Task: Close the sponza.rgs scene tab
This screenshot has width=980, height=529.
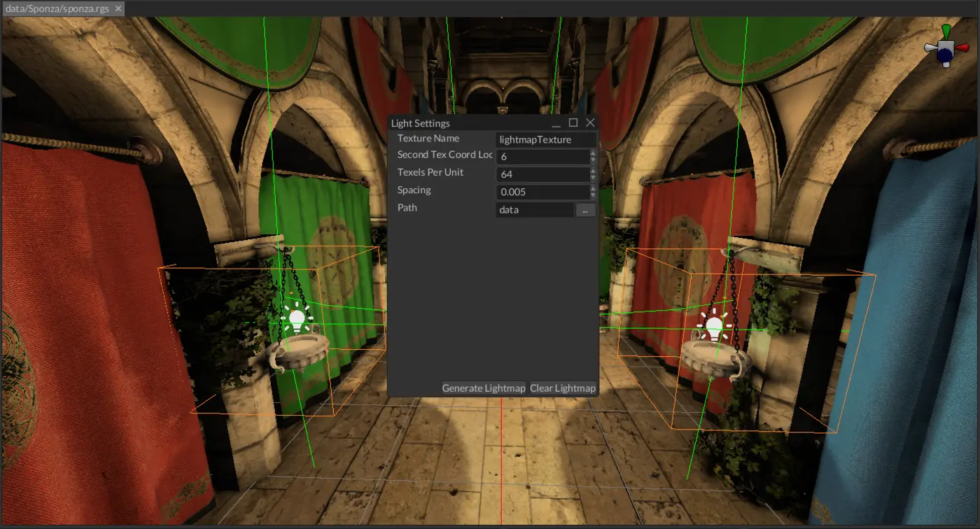Action: coord(116,9)
